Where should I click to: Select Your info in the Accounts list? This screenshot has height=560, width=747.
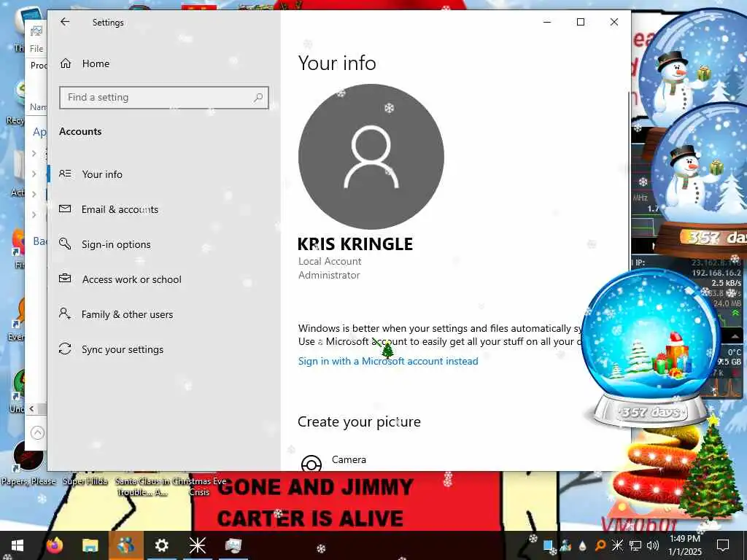(102, 174)
